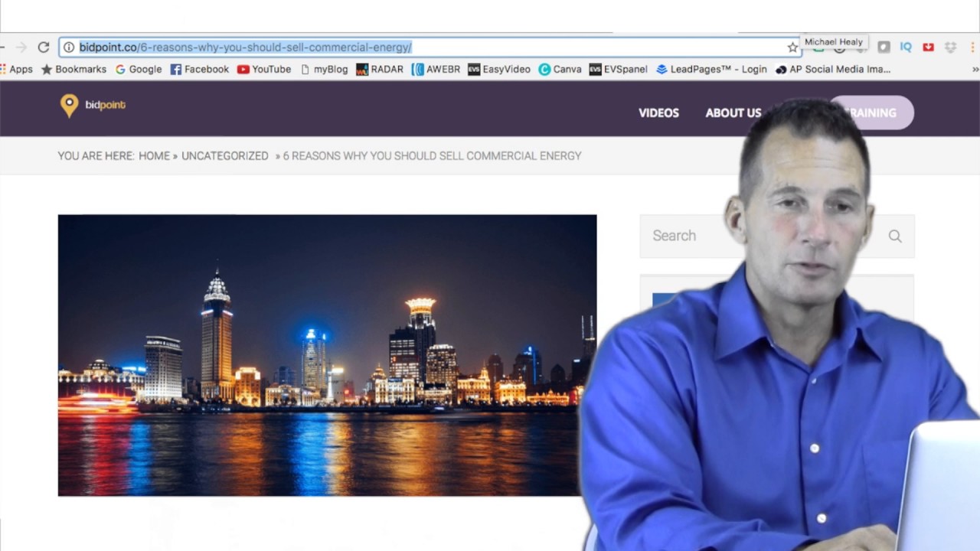The width and height of the screenshot is (980, 551).
Task: Open the Apps shortcut in the bookmarks bar
Action: tap(16, 70)
